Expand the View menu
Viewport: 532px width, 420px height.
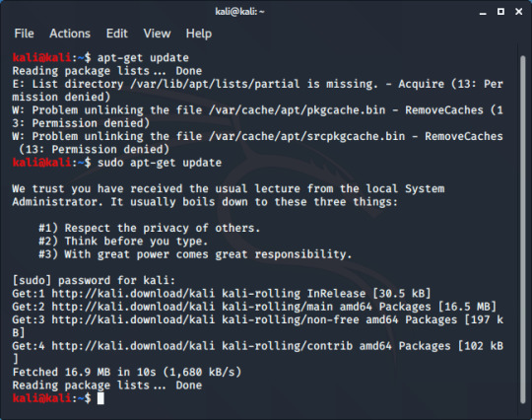click(157, 34)
